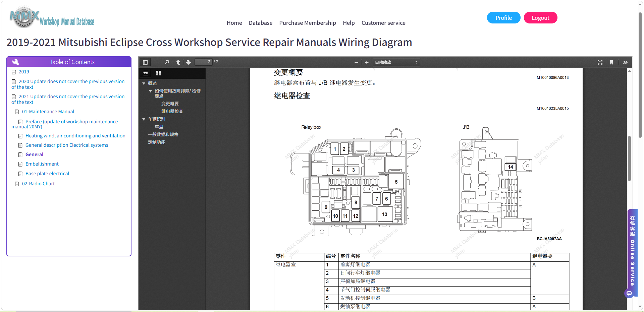This screenshot has width=644, height=312.
Task: Open the 2020 Update manual link
Action: coord(68,84)
